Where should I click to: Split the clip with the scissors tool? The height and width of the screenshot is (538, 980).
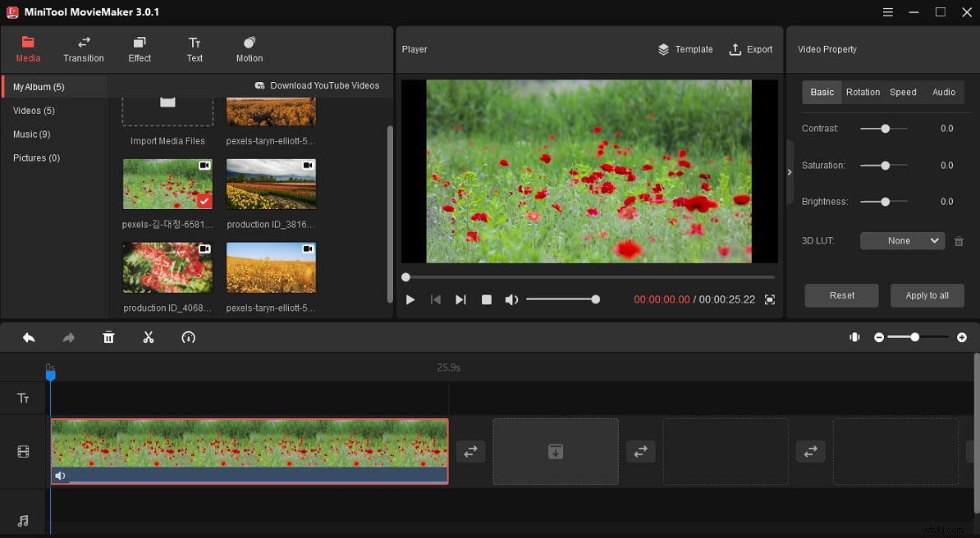tap(149, 337)
